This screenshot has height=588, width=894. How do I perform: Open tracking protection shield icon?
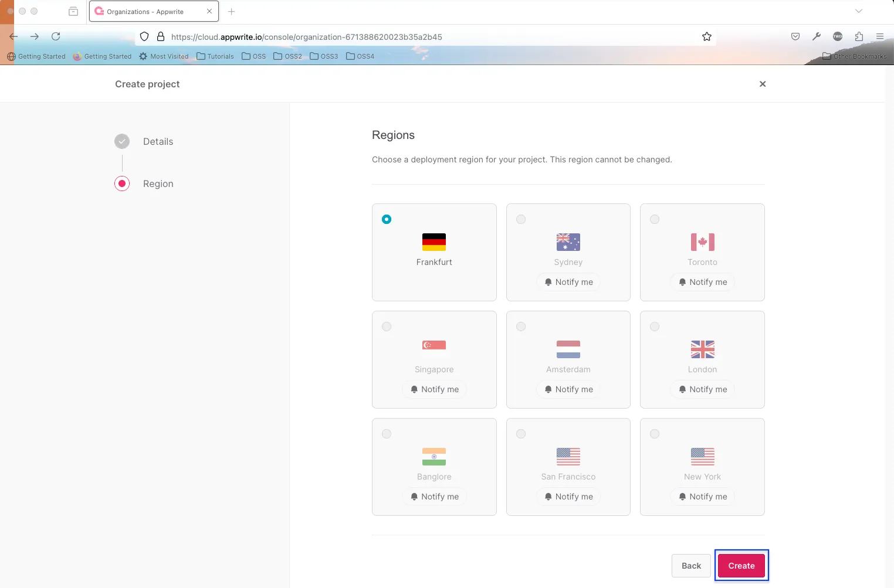point(144,36)
